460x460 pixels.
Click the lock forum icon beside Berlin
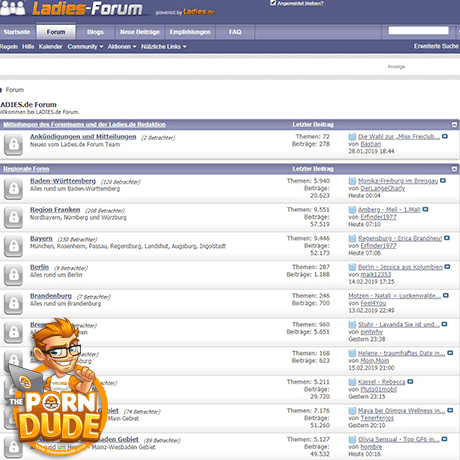13,275
